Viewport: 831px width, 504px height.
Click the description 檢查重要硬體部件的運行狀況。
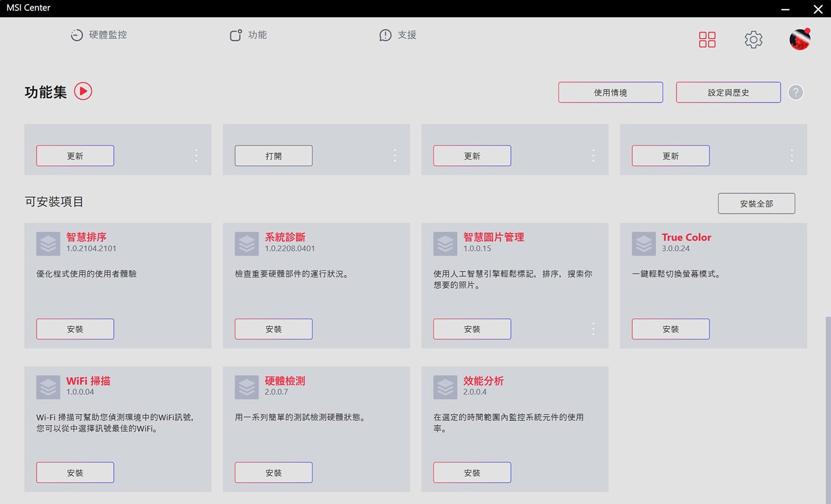click(x=291, y=274)
